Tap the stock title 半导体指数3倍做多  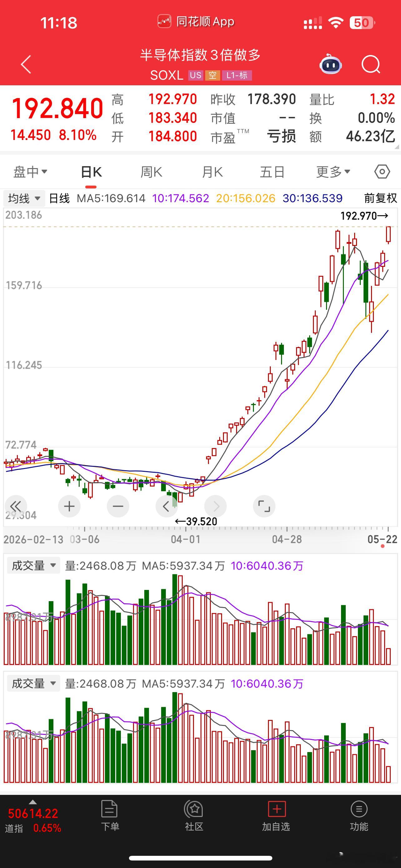coord(201,55)
